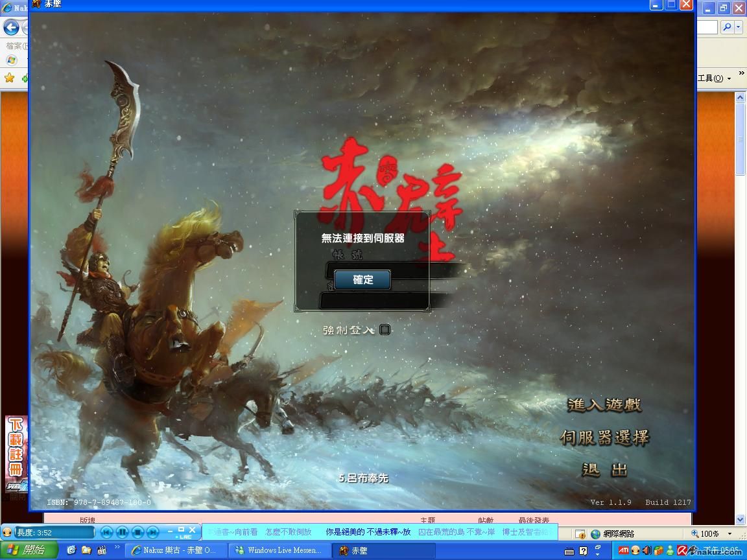Image resolution: width=747 pixels, height=560 pixels.
Task: Open the media clapperboard quick launch icon
Action: coord(101,550)
